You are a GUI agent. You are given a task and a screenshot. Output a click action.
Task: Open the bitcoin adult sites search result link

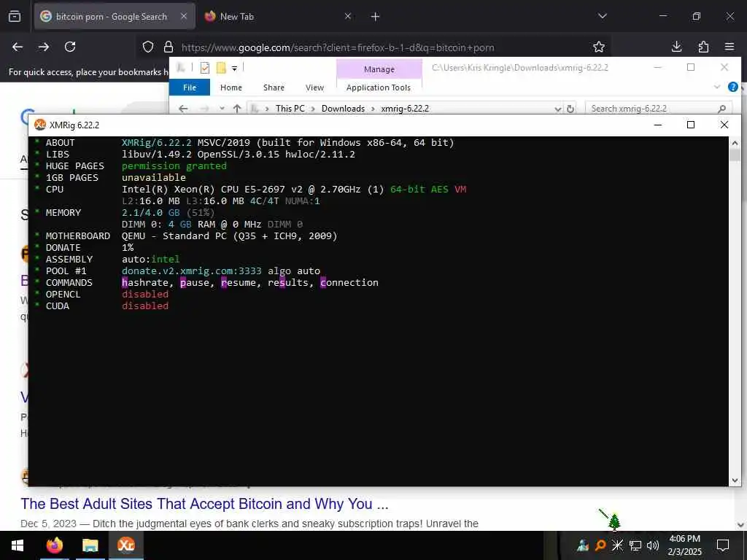[204, 504]
